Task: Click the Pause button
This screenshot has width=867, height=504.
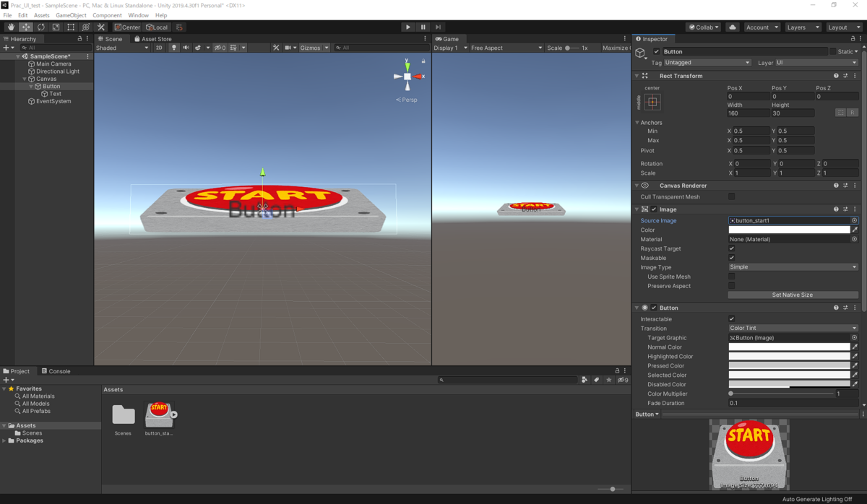Action: pos(423,27)
